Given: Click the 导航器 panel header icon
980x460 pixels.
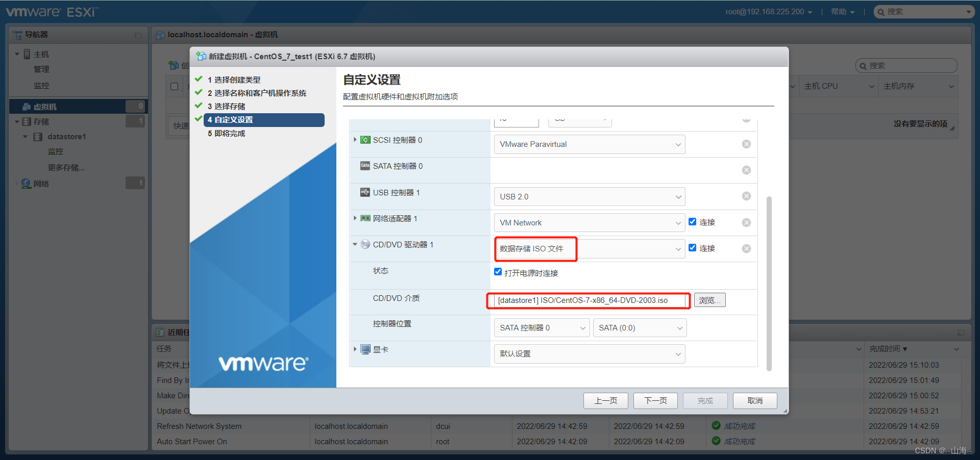Looking at the screenshot, I should click(17, 35).
